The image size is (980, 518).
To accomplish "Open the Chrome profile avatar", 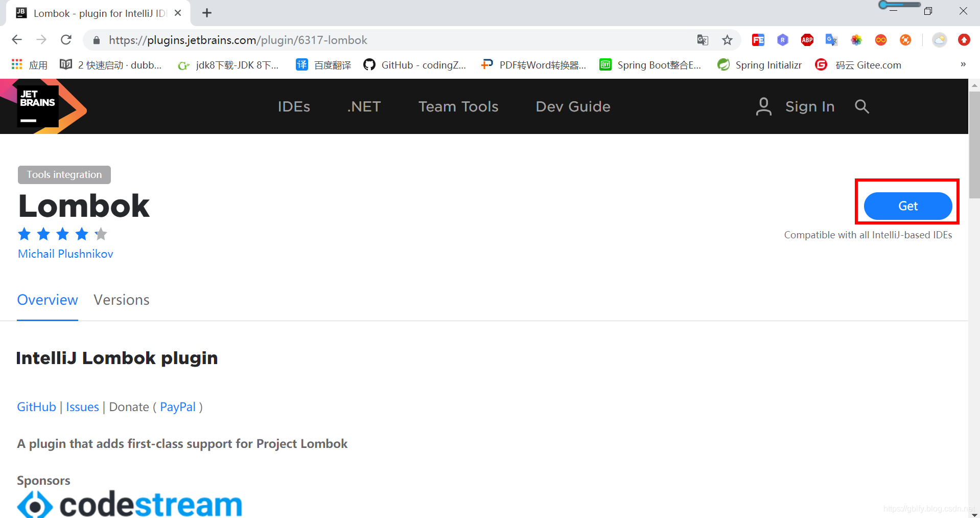I will coord(940,40).
